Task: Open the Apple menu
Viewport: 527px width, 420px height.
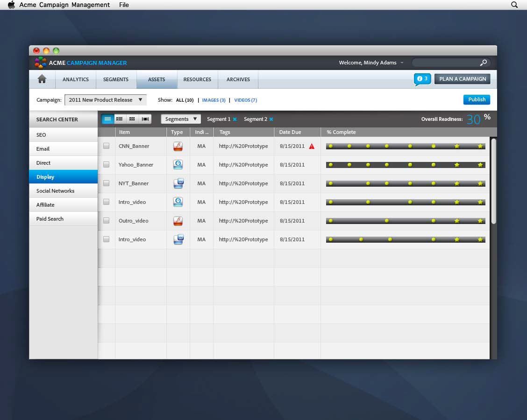Action: pos(11,5)
